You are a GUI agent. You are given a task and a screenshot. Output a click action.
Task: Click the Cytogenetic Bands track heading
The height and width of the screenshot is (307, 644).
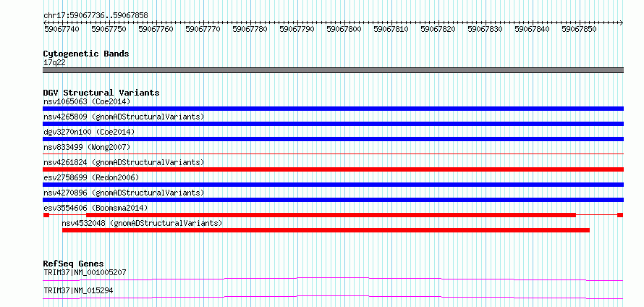point(86,54)
